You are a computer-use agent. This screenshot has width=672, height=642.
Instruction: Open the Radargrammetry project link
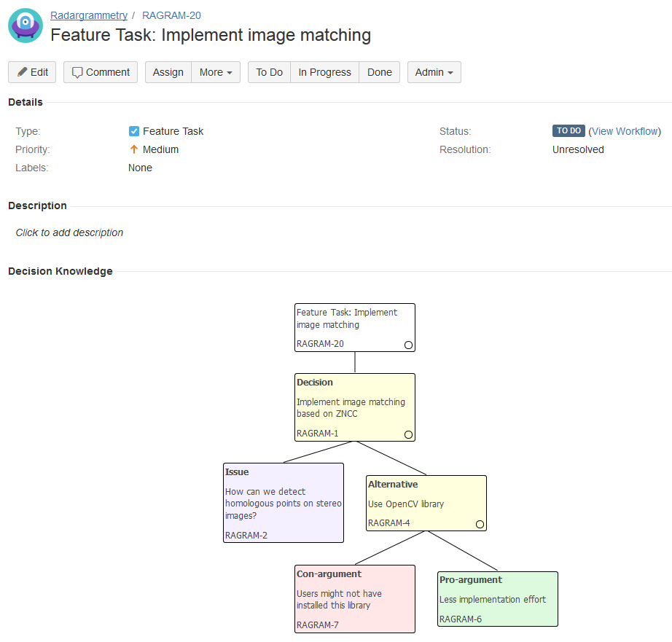click(88, 15)
